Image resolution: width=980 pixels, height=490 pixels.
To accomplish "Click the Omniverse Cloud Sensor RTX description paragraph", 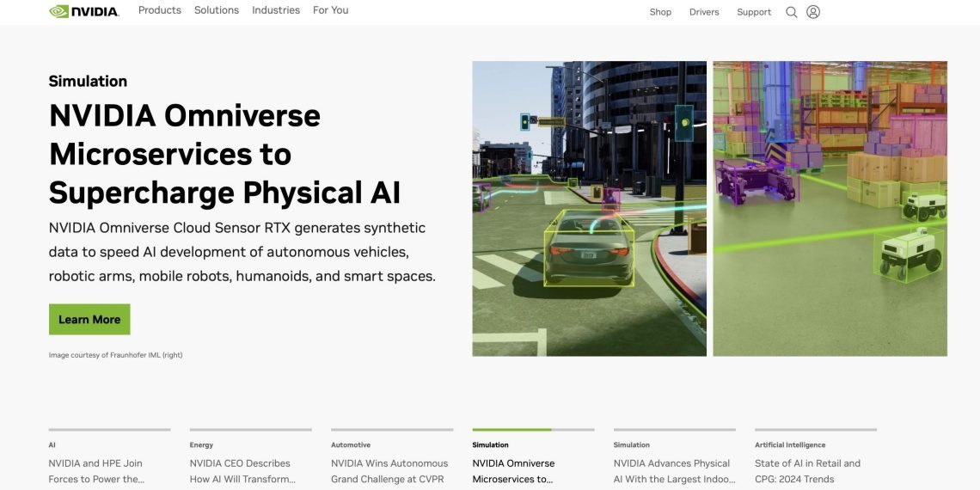I will 242,252.
